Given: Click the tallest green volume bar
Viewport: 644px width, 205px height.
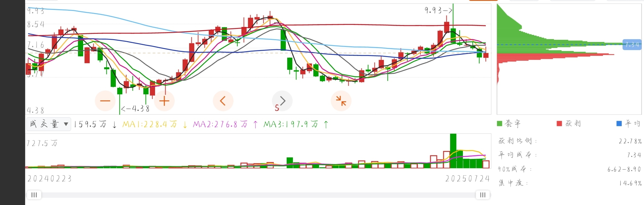Looking at the screenshot, I should pyautogui.click(x=453, y=151).
